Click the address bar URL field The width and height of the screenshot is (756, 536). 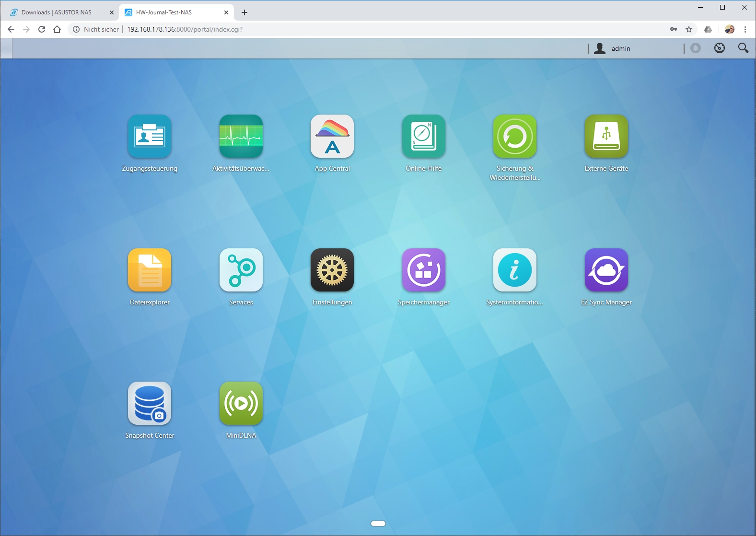pyautogui.click(x=384, y=29)
